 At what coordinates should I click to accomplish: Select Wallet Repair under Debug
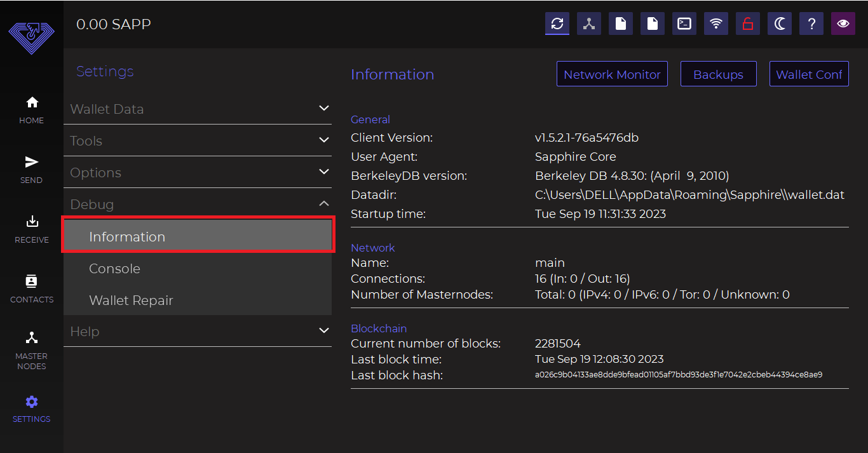tap(131, 301)
